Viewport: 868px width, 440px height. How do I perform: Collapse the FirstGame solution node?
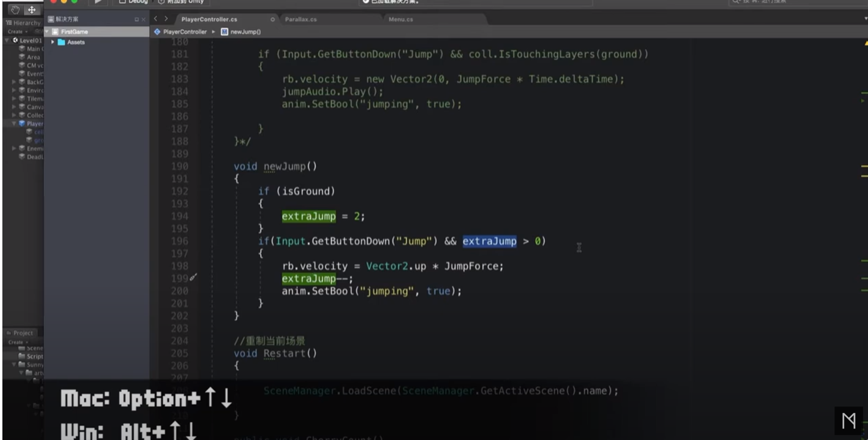pyautogui.click(x=47, y=32)
